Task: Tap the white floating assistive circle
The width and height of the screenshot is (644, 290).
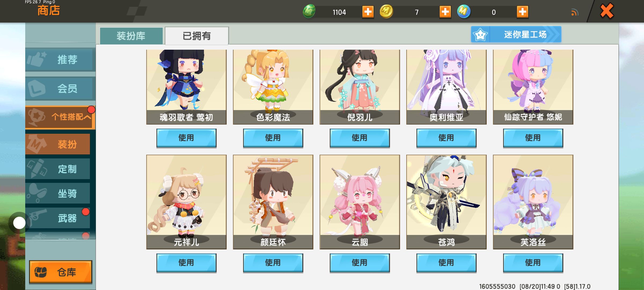Action: [x=19, y=223]
